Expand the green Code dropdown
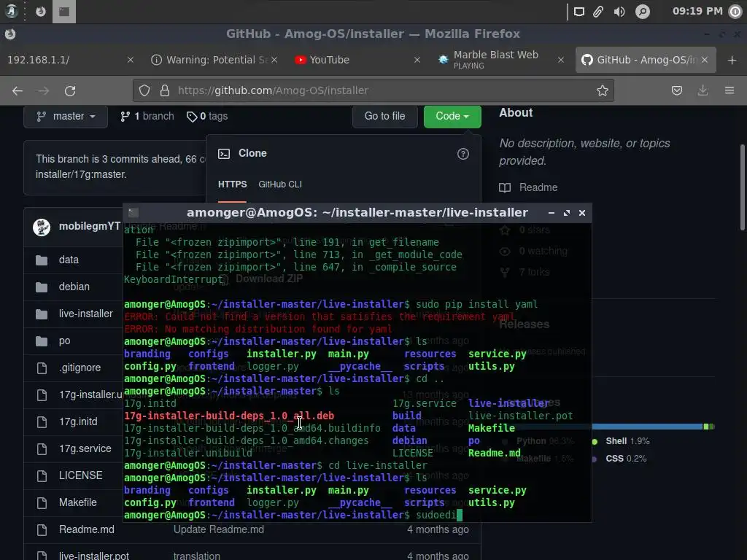Screen dimensions: 747x560 click(452, 116)
